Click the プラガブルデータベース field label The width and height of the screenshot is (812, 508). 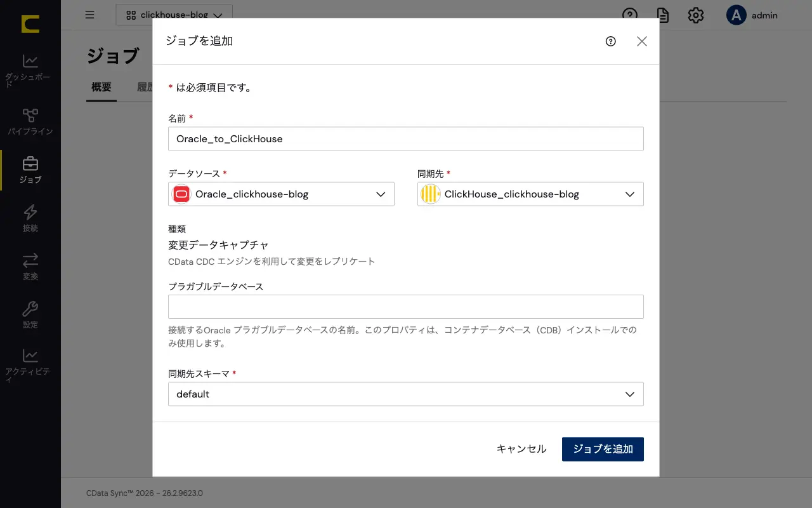click(x=216, y=286)
